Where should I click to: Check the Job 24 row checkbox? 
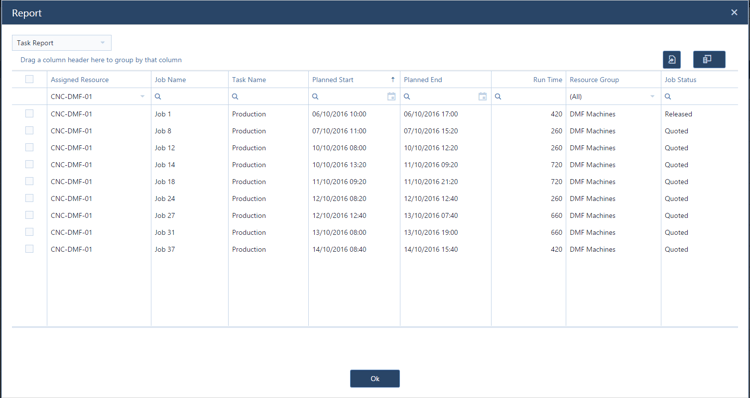[x=29, y=198]
